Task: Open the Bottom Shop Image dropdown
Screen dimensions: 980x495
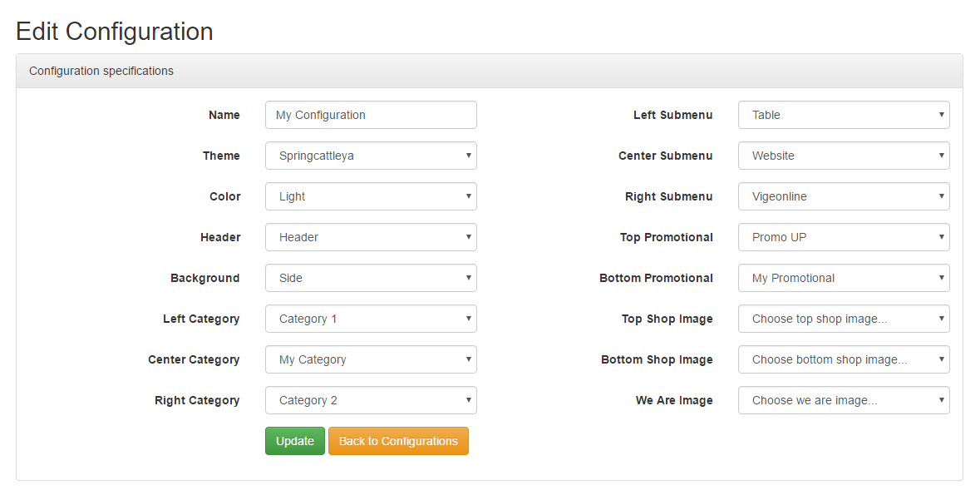Action: click(x=844, y=359)
